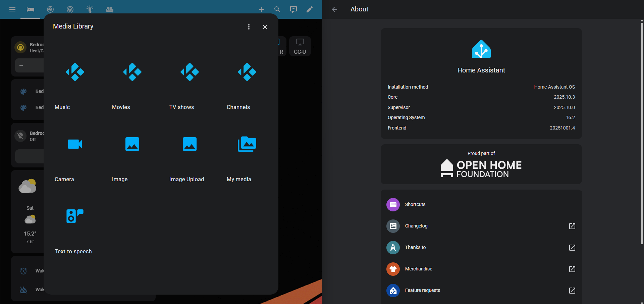Click Changelog external link icon
The width and height of the screenshot is (644, 304).
pos(572,226)
